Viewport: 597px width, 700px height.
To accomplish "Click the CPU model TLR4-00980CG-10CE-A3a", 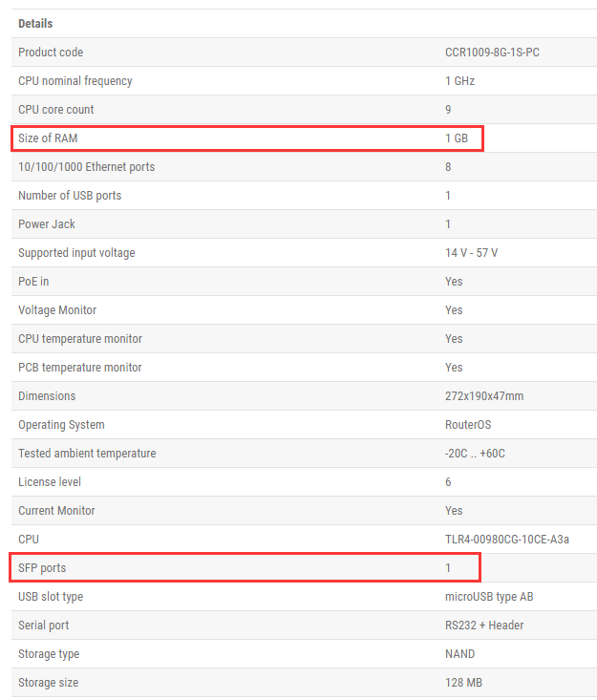I will pyautogui.click(x=507, y=540).
